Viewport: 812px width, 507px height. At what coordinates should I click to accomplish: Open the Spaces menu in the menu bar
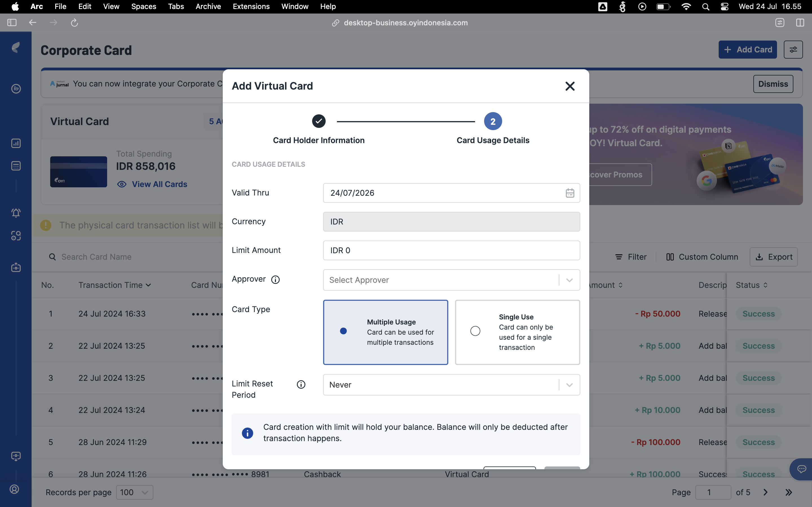click(x=144, y=6)
